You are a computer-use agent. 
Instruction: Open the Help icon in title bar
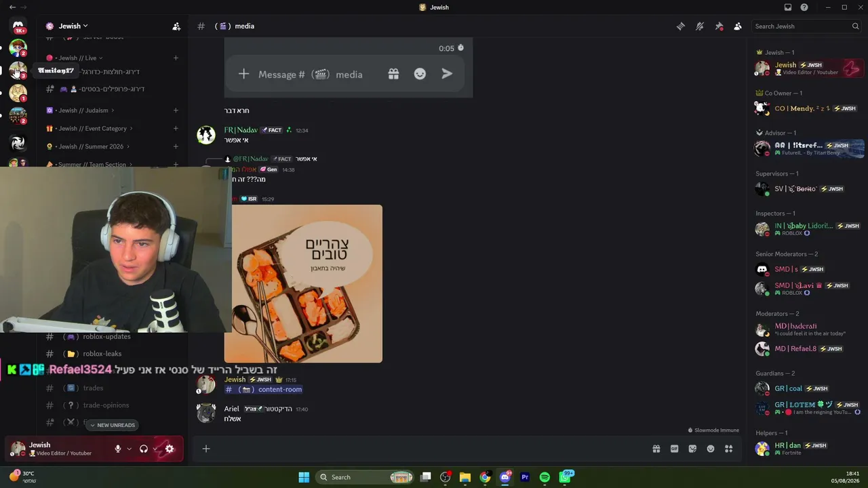(x=804, y=7)
